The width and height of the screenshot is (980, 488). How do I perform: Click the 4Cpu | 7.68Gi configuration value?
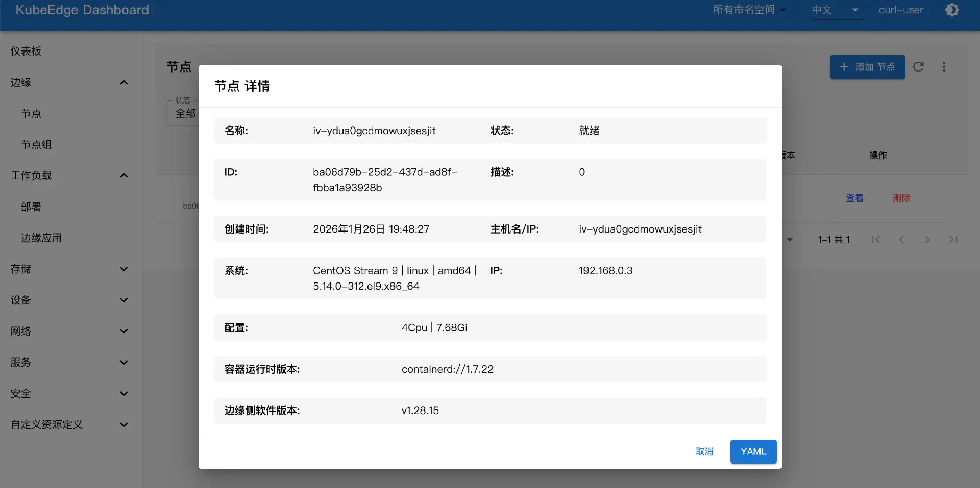click(x=434, y=327)
